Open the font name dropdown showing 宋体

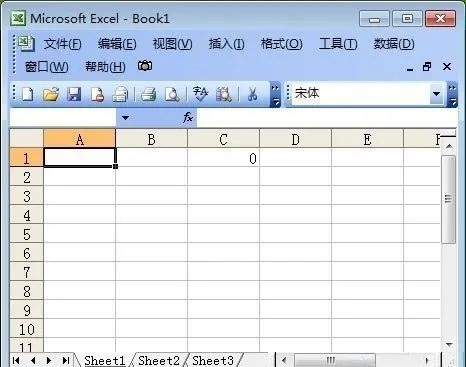pyautogui.click(x=436, y=94)
